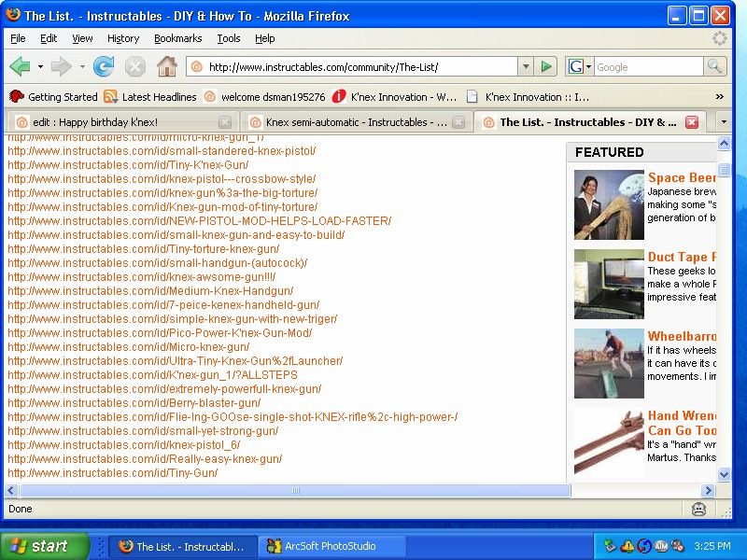Open the Help menu
The width and height of the screenshot is (747, 560).
tap(265, 38)
